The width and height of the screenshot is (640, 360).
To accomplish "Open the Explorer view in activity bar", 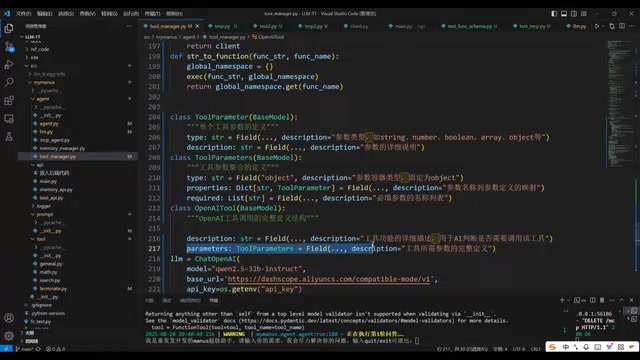I will point(9,28).
